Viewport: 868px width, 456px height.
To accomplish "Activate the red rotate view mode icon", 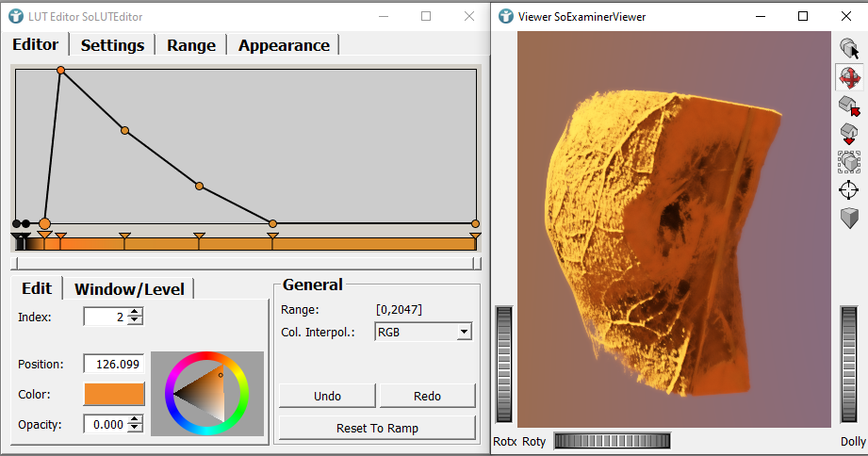I will coord(848,77).
